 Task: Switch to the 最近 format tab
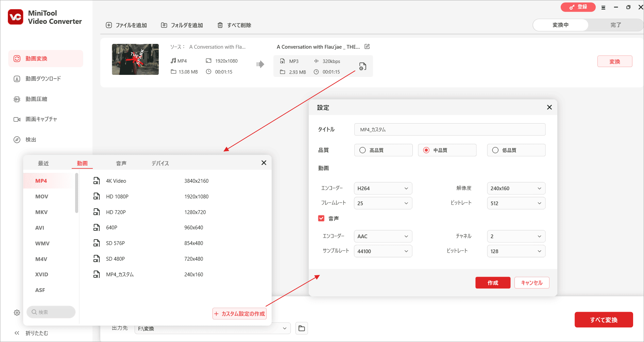[43, 163]
